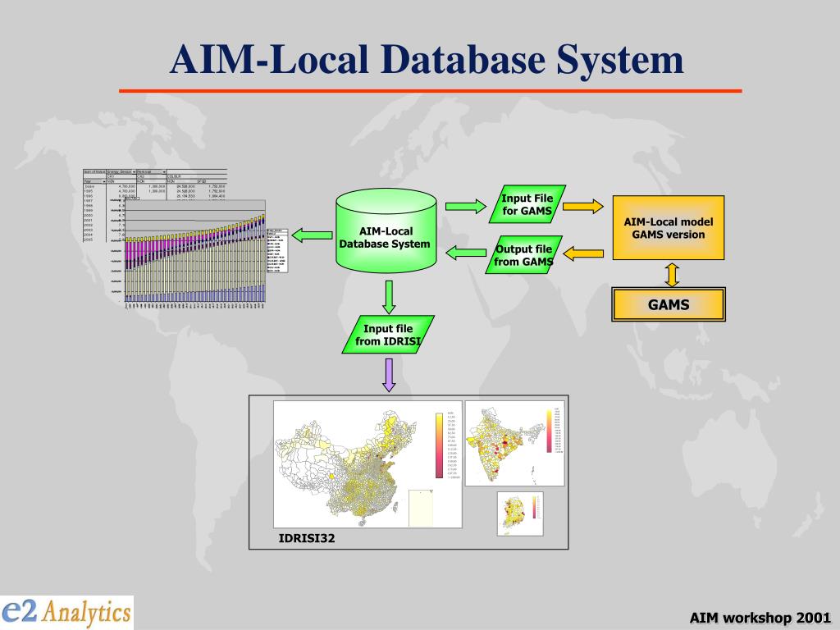Screen dimensions: 840x630
Task: Click the AIM-Local Database System cylinder
Action: click(x=386, y=231)
